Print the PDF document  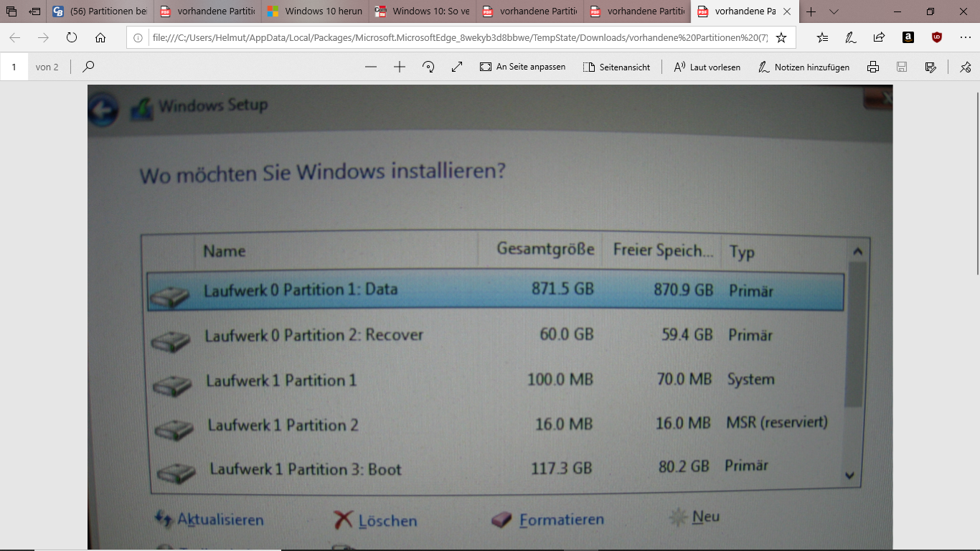[x=873, y=67]
